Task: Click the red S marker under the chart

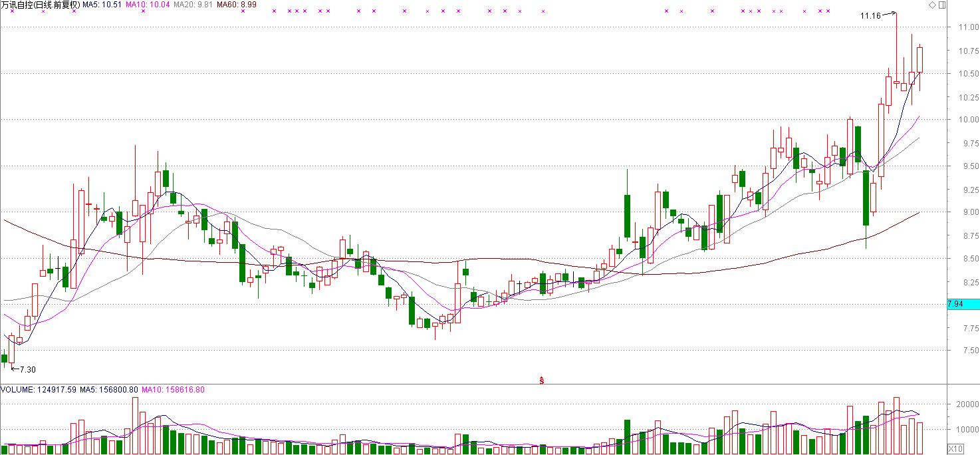Action: pos(542,380)
